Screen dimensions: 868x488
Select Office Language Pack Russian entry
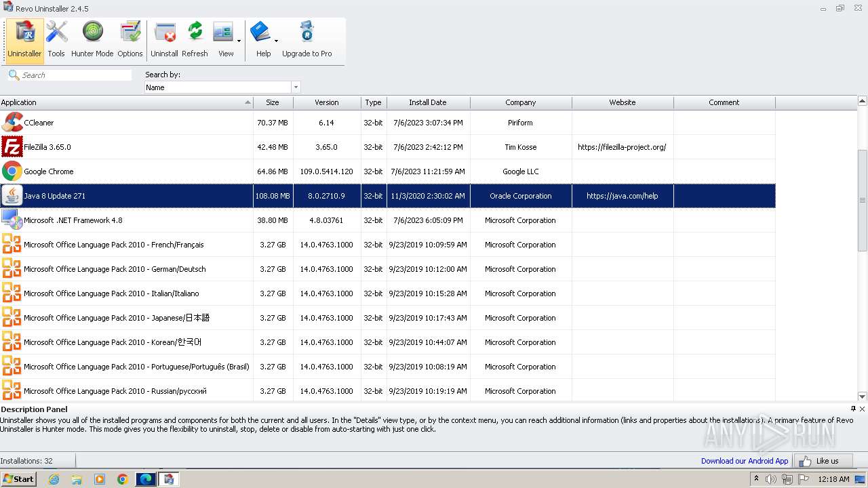115,391
